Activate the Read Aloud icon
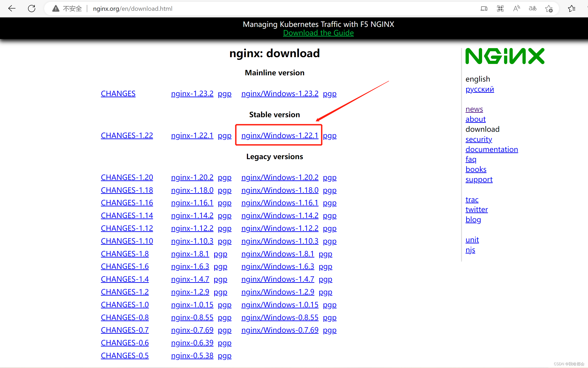The image size is (588, 368). tap(516, 9)
